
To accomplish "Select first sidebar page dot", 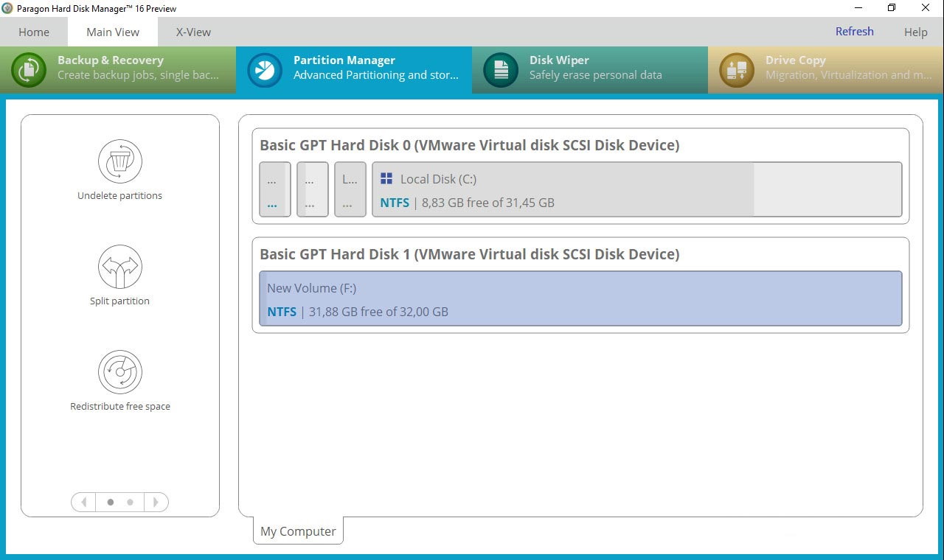I will pos(111,502).
